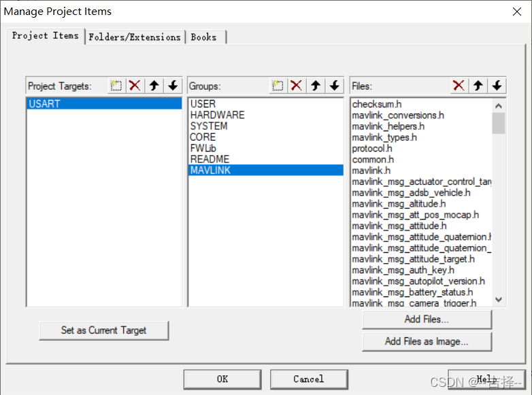Select mavlink.h file
This screenshot has width=532, height=395.
(x=421, y=171)
